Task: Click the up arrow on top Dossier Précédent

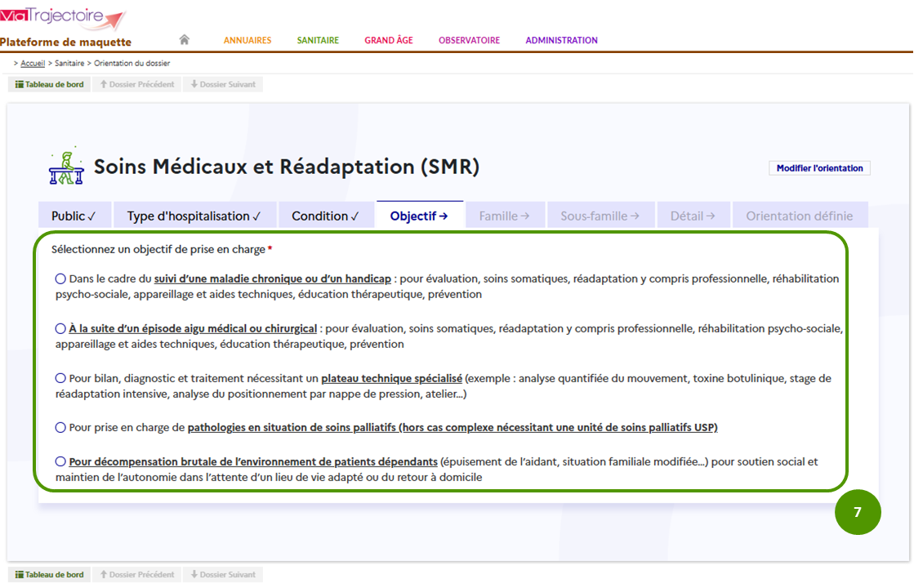Action: tap(104, 84)
